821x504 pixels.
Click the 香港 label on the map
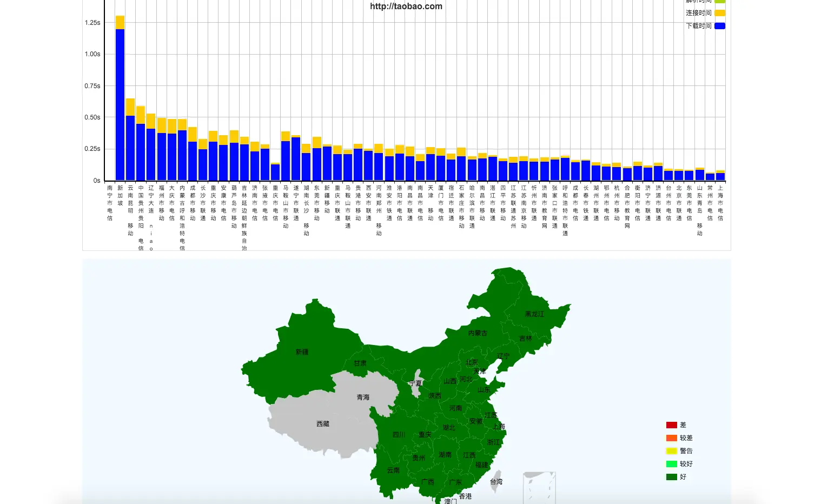(x=465, y=496)
